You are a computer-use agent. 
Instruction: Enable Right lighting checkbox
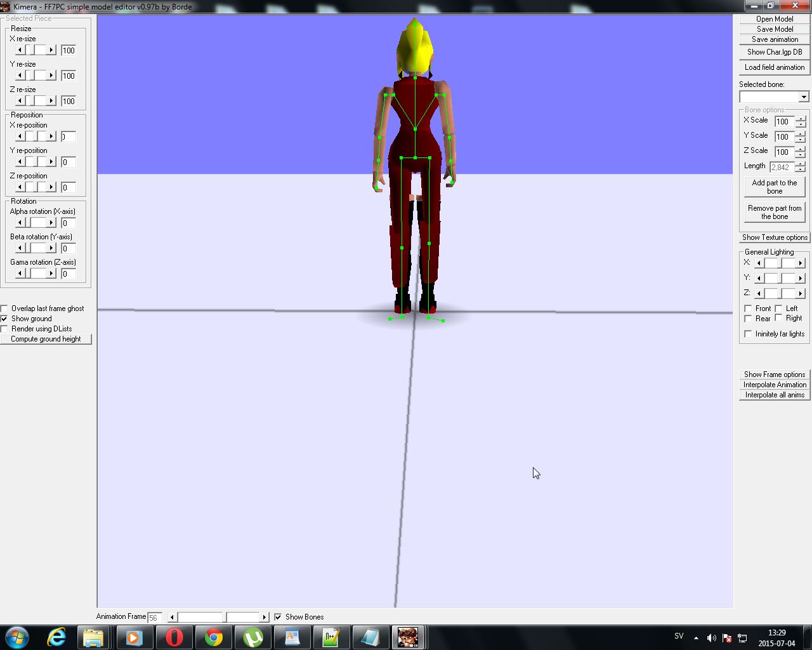click(x=778, y=318)
